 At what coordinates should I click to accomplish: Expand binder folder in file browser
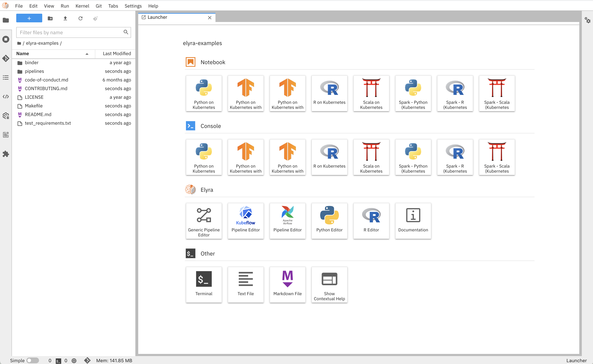click(x=32, y=62)
